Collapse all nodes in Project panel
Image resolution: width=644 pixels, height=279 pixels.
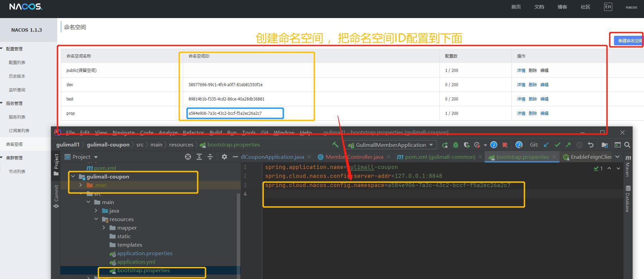(210, 157)
